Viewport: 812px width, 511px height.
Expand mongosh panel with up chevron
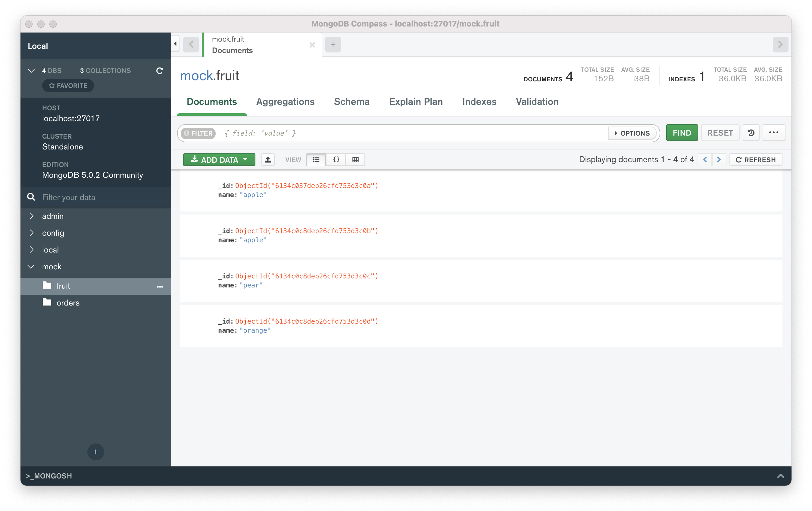(780, 476)
